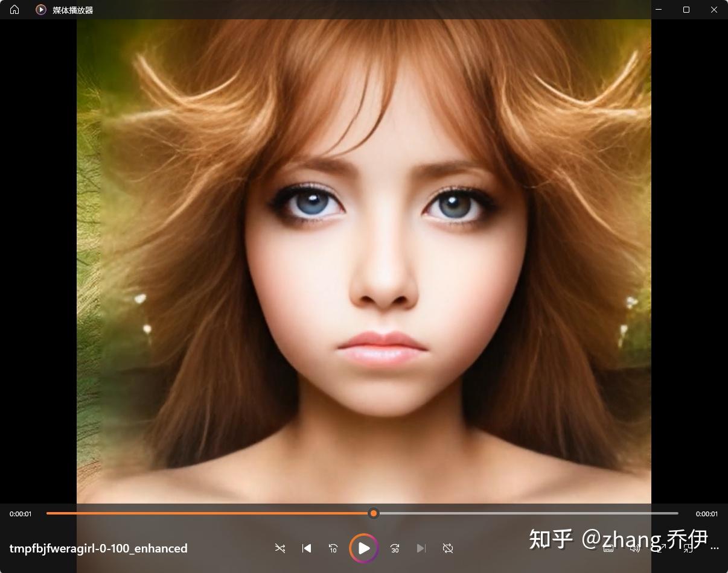Click the Home icon in title bar

click(x=14, y=10)
